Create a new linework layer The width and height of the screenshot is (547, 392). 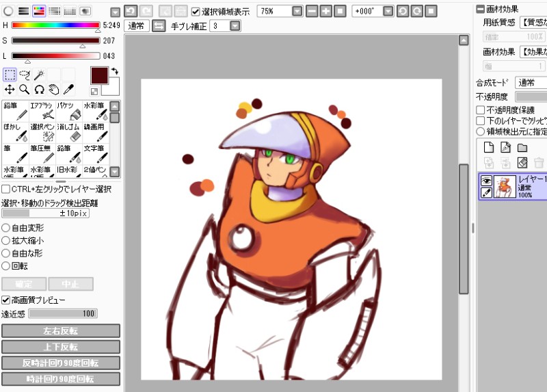coord(505,148)
